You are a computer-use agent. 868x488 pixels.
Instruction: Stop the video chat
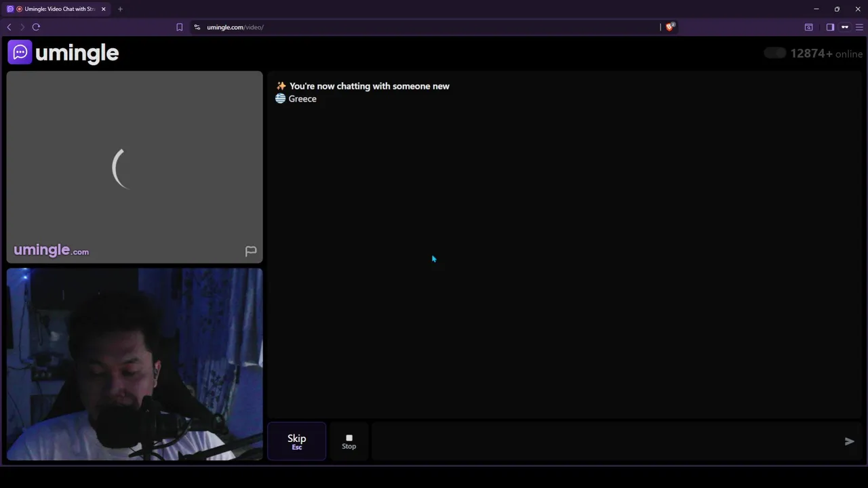(x=349, y=441)
